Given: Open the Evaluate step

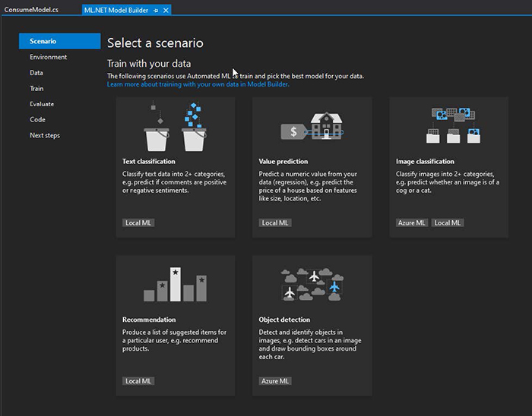Looking at the screenshot, I should 42,104.
